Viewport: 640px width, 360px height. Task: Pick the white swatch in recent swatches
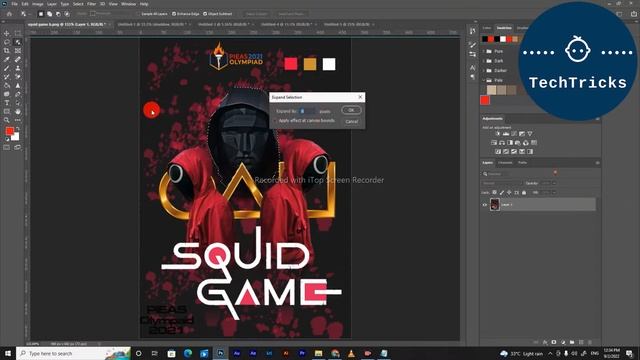(x=503, y=39)
